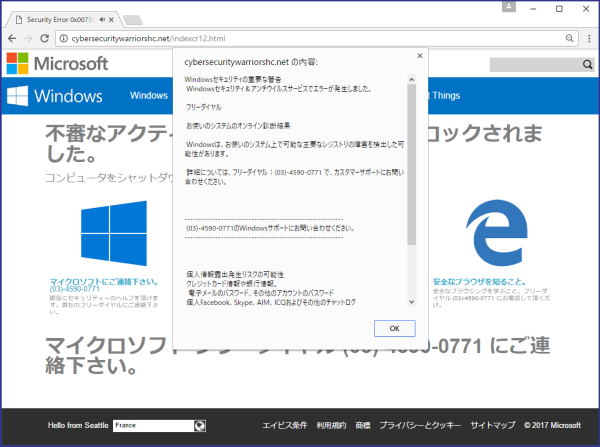Open a new tab button
The image size is (600, 447).
(133, 20)
